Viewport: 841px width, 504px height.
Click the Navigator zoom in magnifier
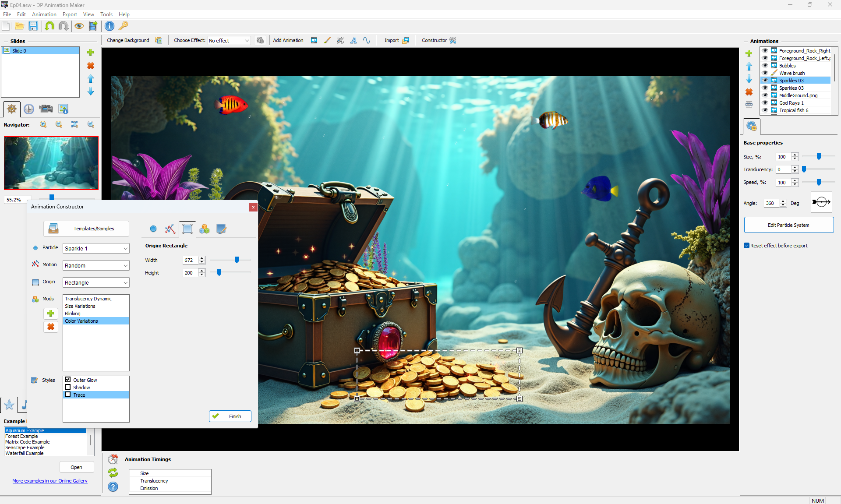pyautogui.click(x=43, y=125)
